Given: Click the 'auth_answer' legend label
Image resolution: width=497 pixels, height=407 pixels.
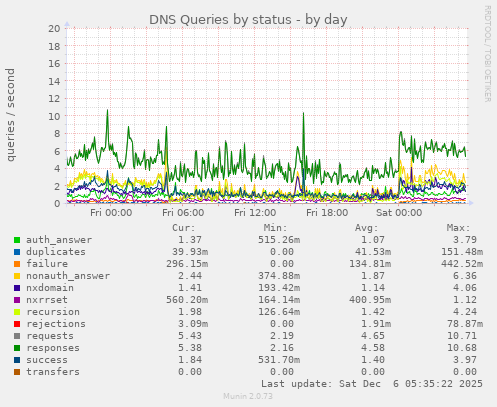Looking at the screenshot, I should [x=59, y=240].
